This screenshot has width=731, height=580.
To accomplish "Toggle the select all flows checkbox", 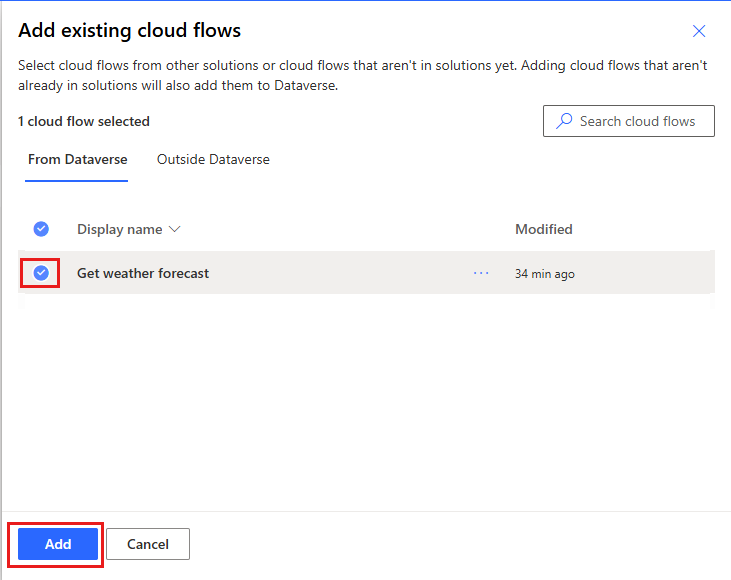I will pos(41,229).
